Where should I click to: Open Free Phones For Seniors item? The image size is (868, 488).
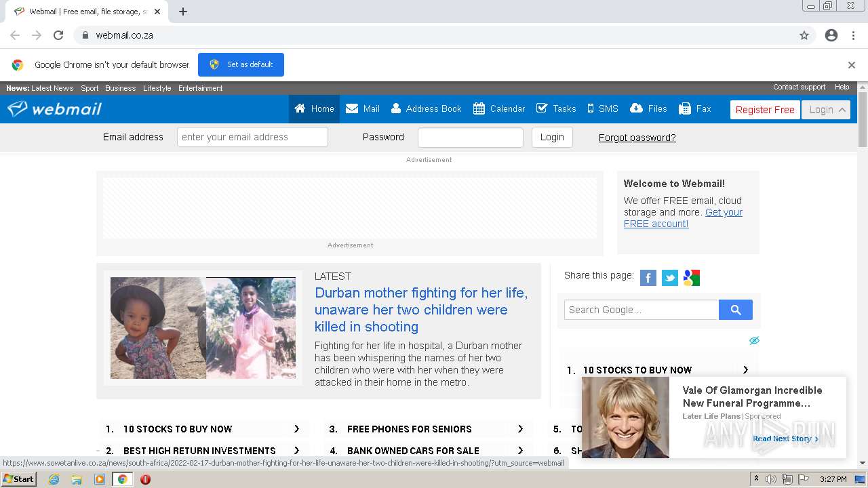(426, 429)
